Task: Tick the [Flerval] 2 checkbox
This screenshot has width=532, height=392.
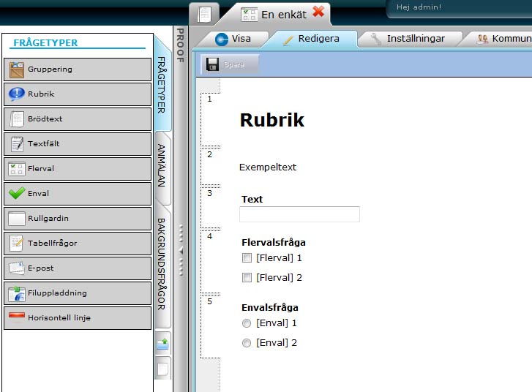Action: point(247,278)
